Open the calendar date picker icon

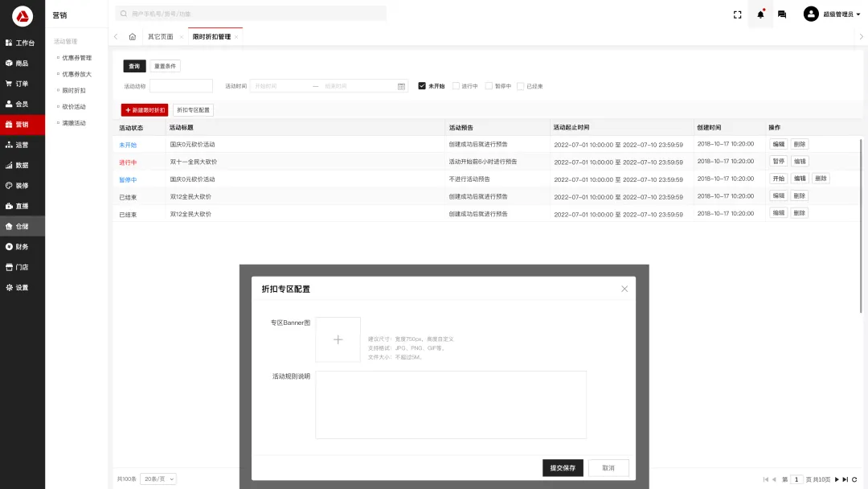(401, 86)
